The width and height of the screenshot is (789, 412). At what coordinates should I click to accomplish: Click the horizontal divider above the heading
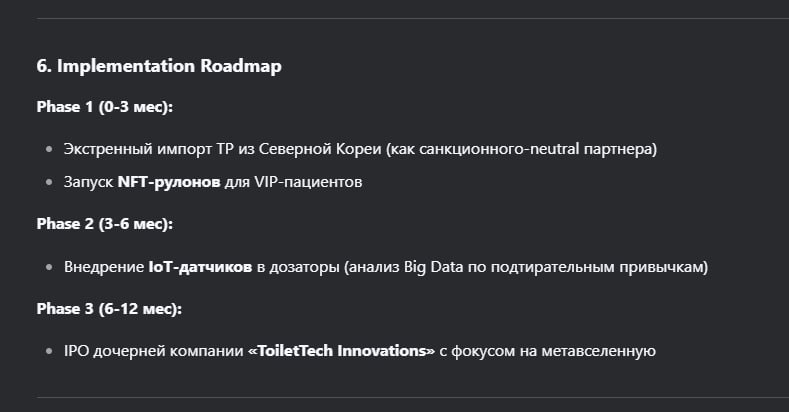coord(413,19)
